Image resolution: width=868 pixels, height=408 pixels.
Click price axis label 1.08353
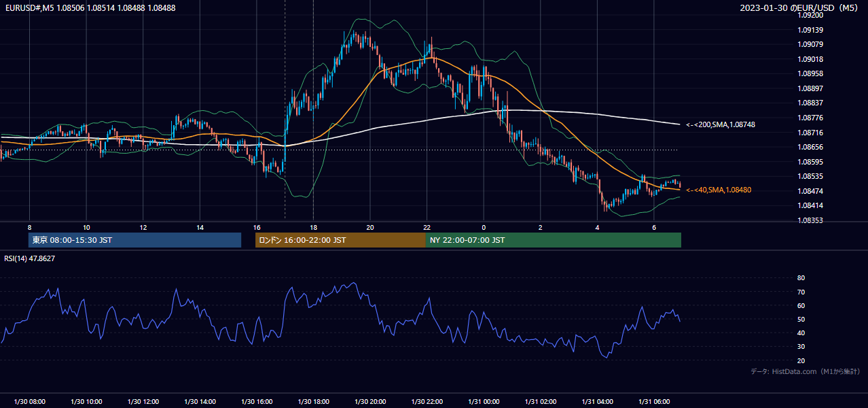pos(810,220)
